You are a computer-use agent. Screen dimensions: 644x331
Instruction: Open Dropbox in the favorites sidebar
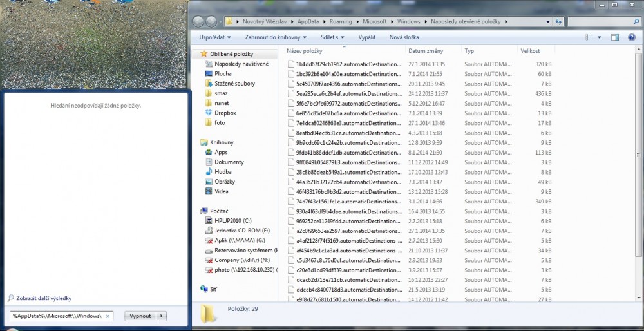pos(225,113)
